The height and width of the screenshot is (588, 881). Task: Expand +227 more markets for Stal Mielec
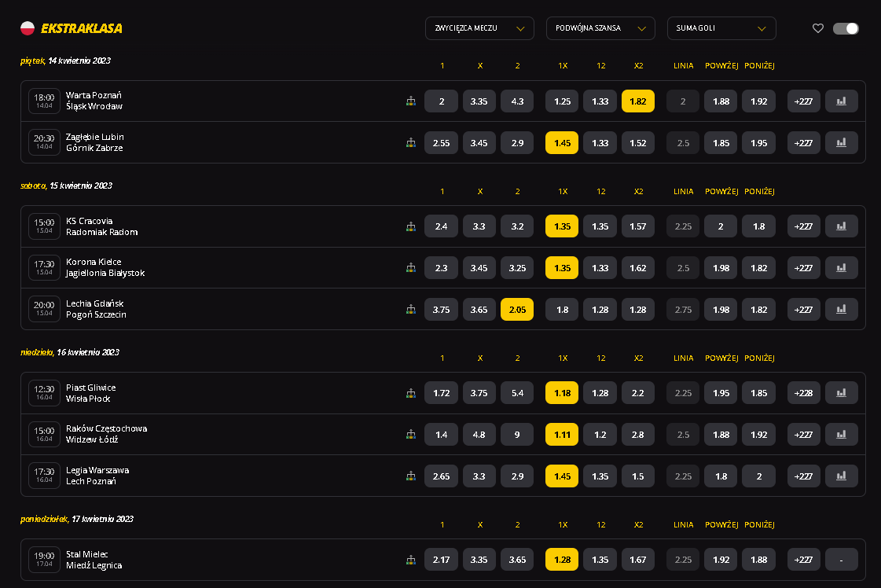point(803,560)
